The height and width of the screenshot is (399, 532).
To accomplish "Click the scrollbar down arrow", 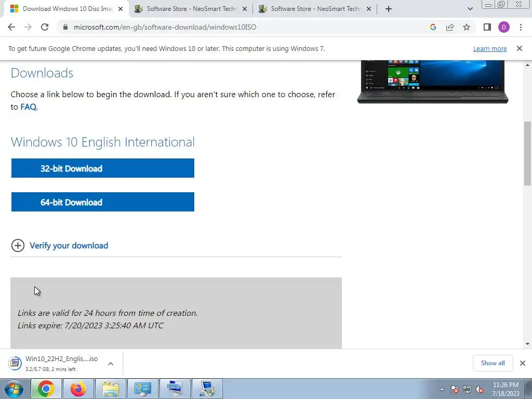I will point(527,344).
